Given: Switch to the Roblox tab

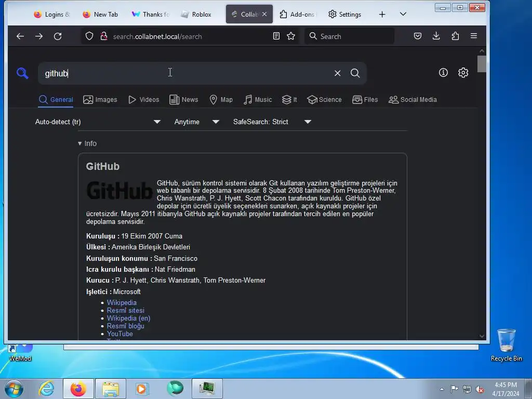Looking at the screenshot, I should (196, 14).
